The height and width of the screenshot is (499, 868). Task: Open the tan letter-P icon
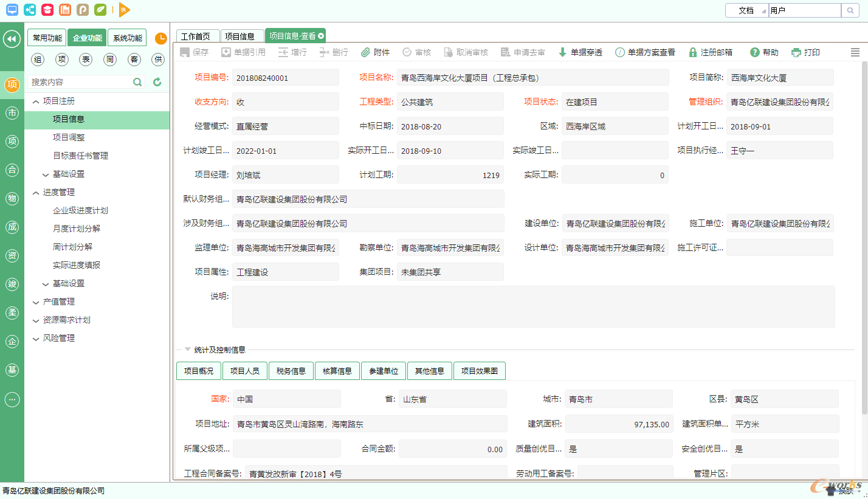coord(83,10)
